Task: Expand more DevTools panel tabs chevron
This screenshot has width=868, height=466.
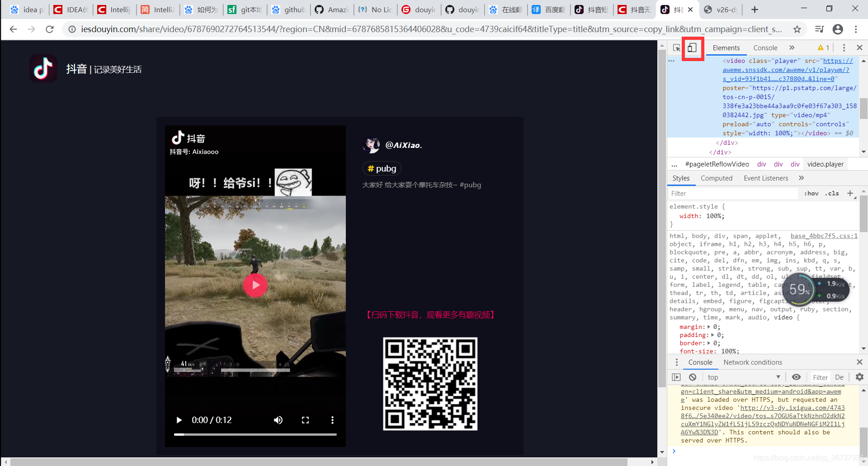Action: tap(792, 48)
